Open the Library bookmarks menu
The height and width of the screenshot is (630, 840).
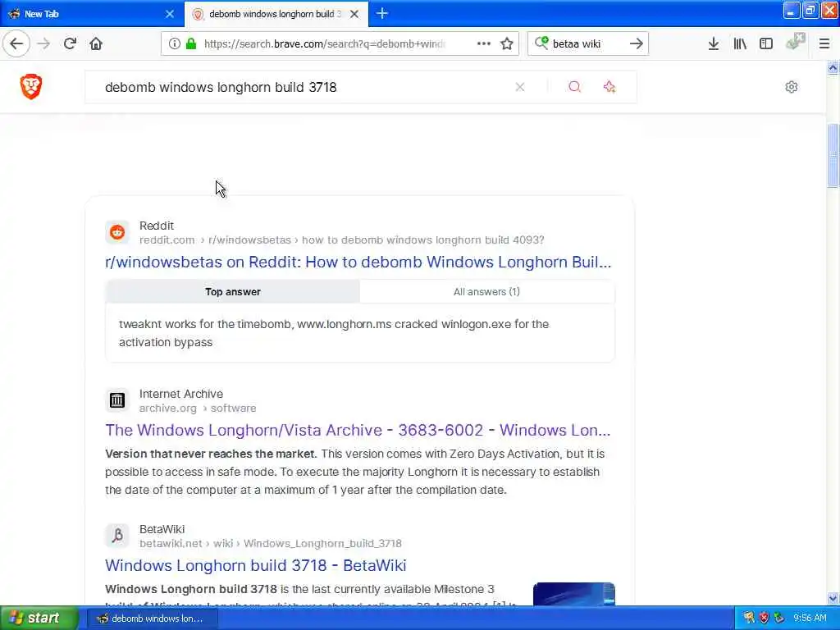tap(740, 44)
